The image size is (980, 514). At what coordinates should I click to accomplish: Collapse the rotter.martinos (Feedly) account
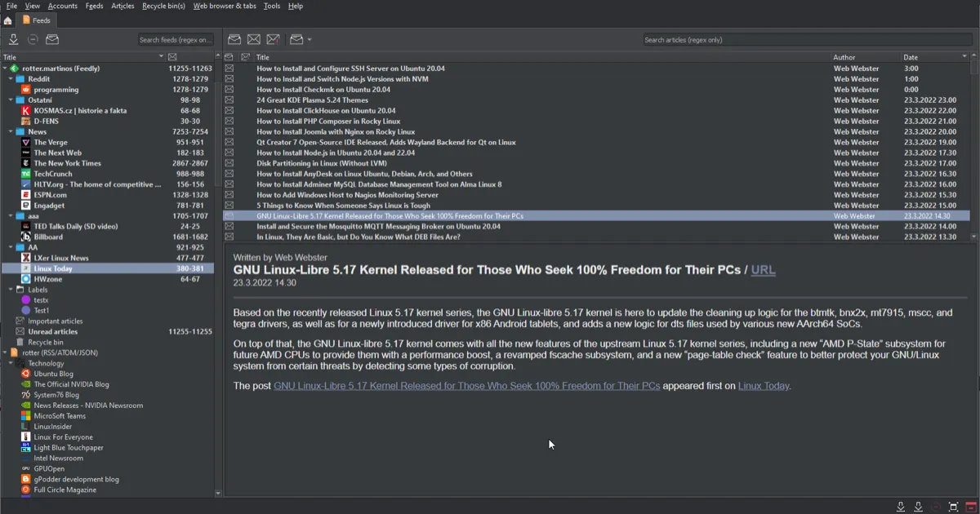4,69
